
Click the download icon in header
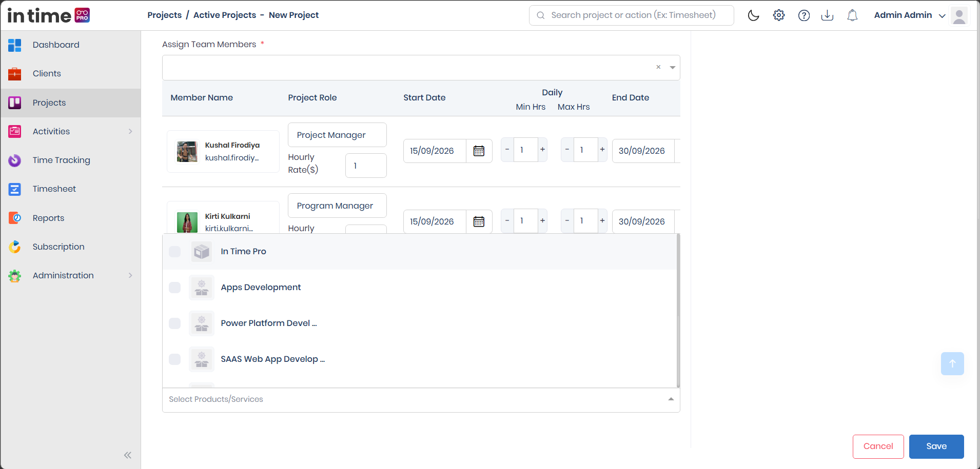click(x=827, y=15)
